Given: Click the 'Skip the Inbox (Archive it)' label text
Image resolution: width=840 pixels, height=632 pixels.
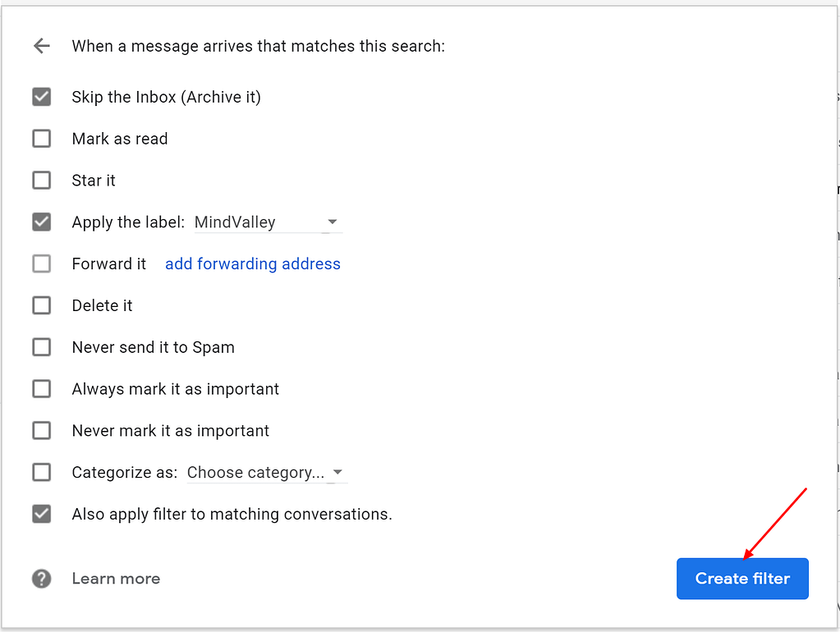Looking at the screenshot, I should point(166,97).
